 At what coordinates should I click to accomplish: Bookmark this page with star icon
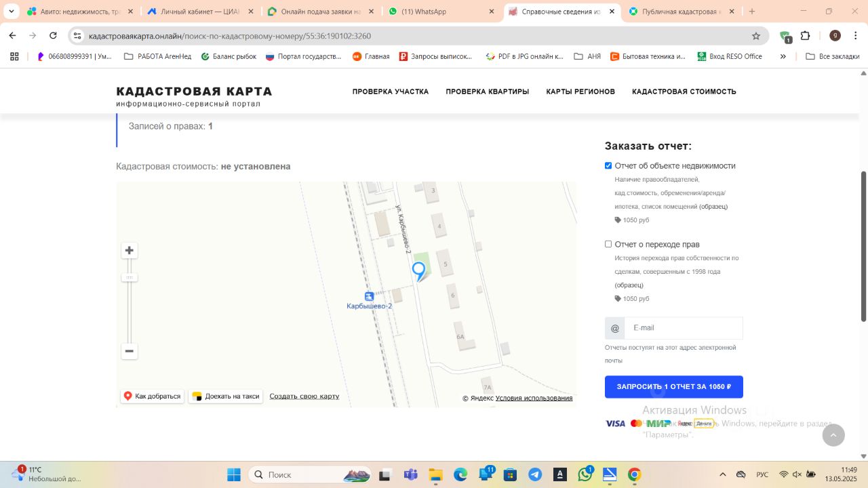[756, 36]
